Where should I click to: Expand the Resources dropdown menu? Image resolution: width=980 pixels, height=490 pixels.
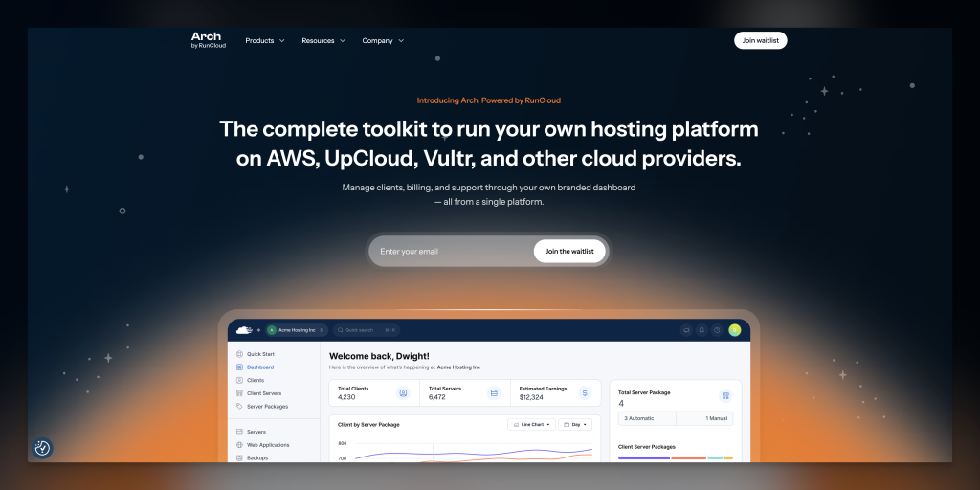click(323, 41)
